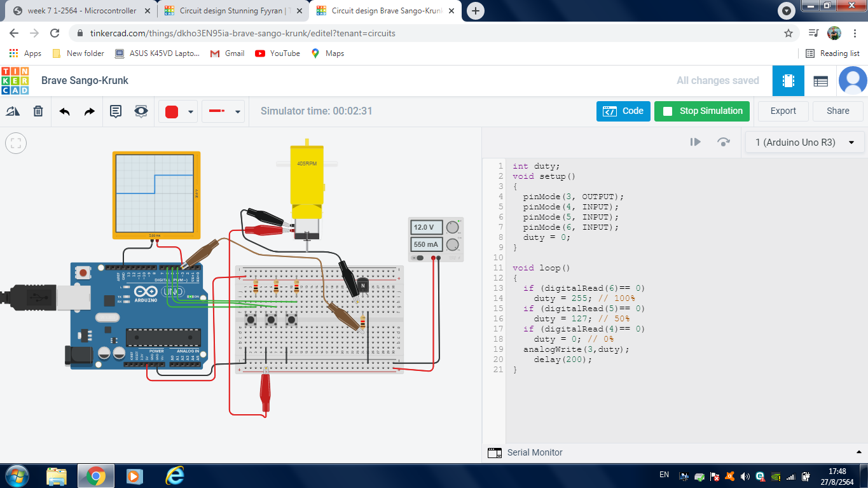Select board from Arduino Uno R3 dropdown
Image resolution: width=868 pixels, height=488 pixels.
click(x=804, y=143)
